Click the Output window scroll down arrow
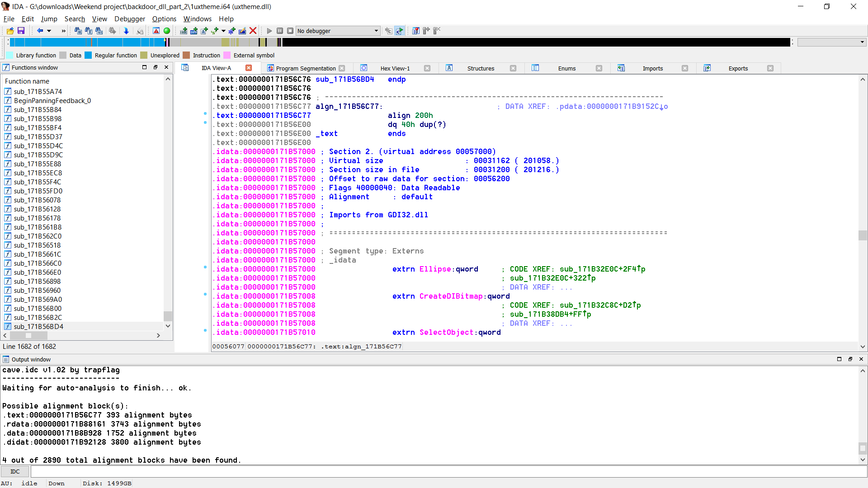 [863, 460]
